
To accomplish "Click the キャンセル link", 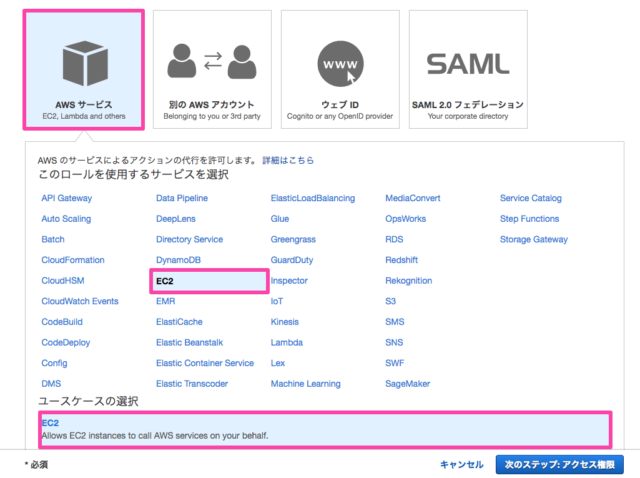I will tap(462, 465).
